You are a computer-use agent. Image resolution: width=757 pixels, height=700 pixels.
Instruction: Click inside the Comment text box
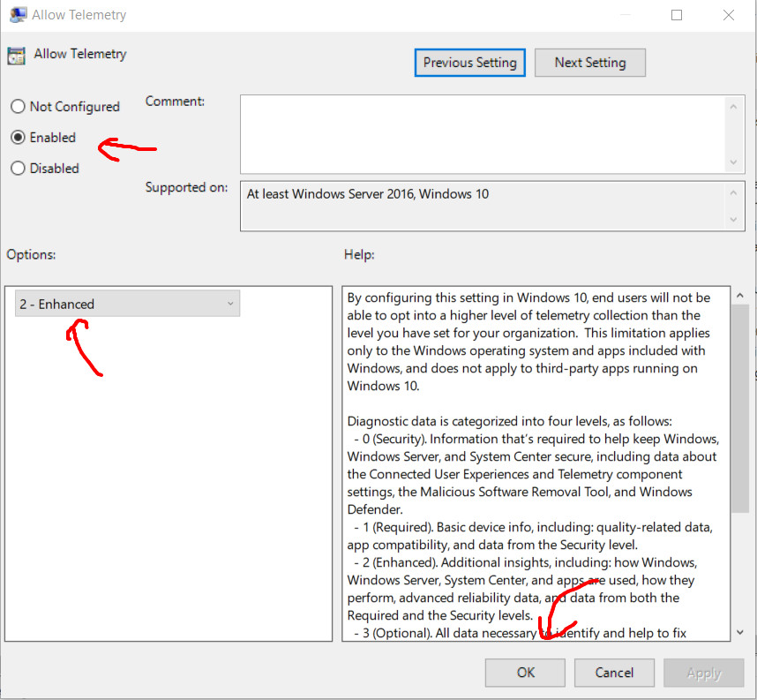tap(481, 134)
